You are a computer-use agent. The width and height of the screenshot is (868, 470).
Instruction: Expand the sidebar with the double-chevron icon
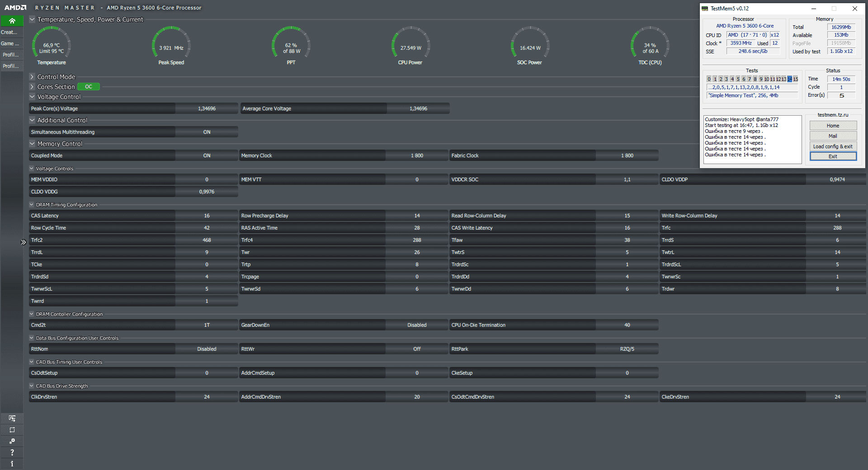click(24, 242)
